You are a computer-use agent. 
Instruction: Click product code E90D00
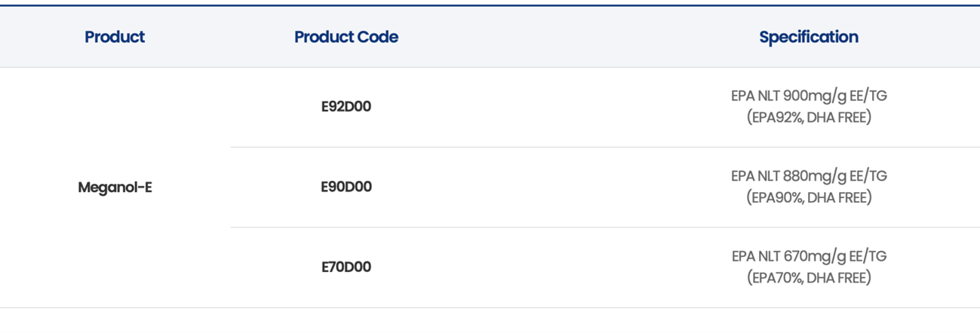pyautogui.click(x=346, y=187)
